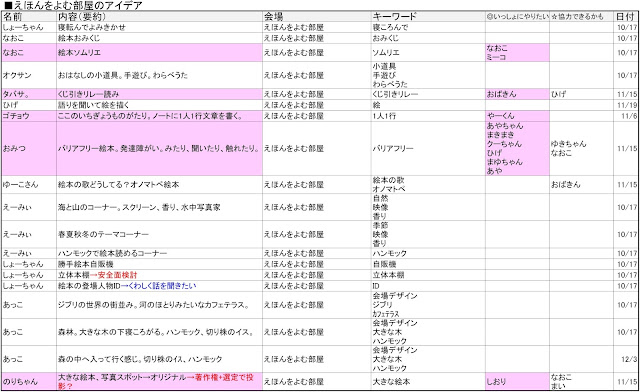Click the date cell 11/19
This screenshot has height=392, width=640.
point(625,105)
